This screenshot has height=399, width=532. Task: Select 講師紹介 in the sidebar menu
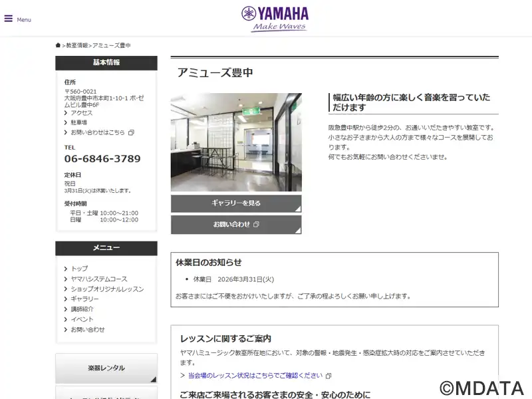(x=82, y=309)
